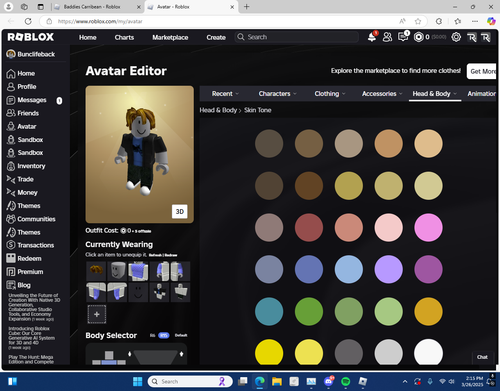Click the Roblox logo
The height and width of the screenshot is (391, 500).
[x=31, y=37]
